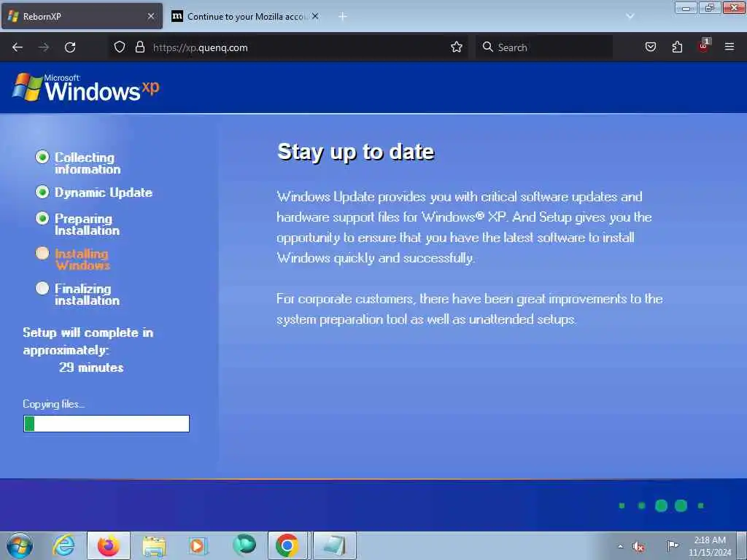Click the Copying files... label
The width and height of the screenshot is (747, 560).
[53, 404]
